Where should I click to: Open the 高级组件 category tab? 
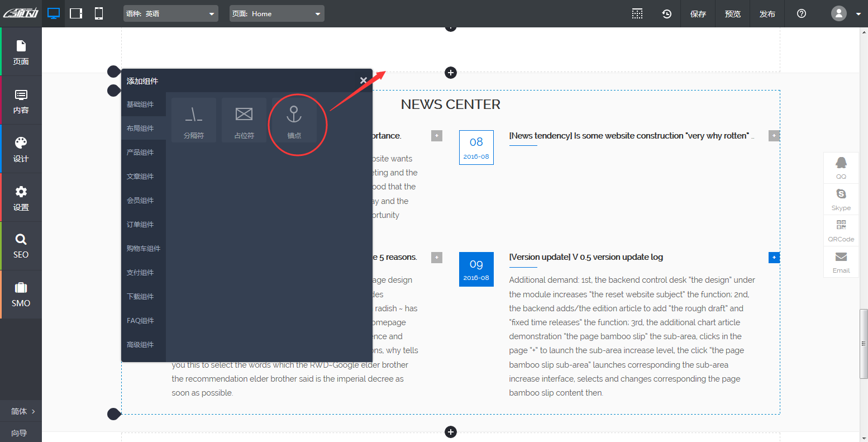(x=140, y=345)
